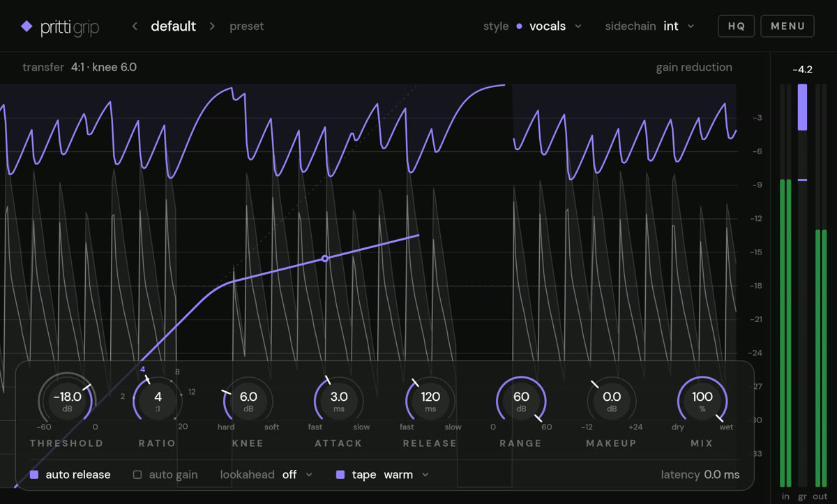This screenshot has width=837, height=504.
Task: Click the KNEE knob
Action: [x=248, y=402]
